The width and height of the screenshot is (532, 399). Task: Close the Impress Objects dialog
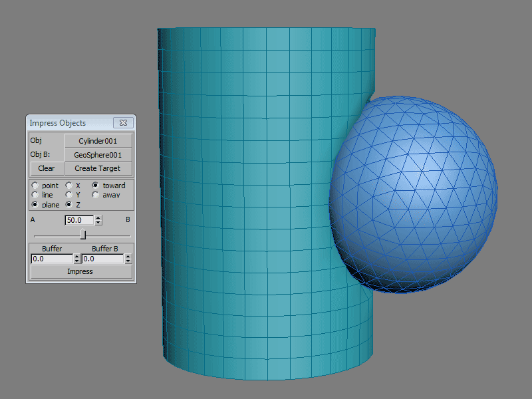pos(123,123)
